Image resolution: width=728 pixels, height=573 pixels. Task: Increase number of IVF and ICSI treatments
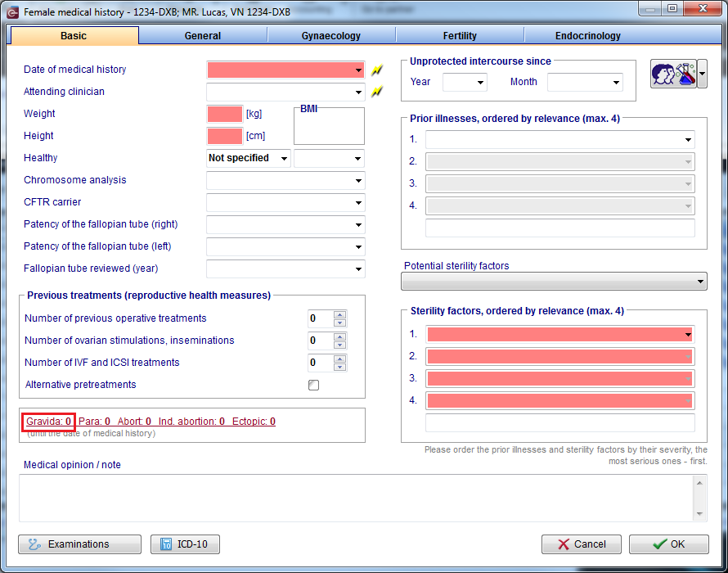click(339, 359)
